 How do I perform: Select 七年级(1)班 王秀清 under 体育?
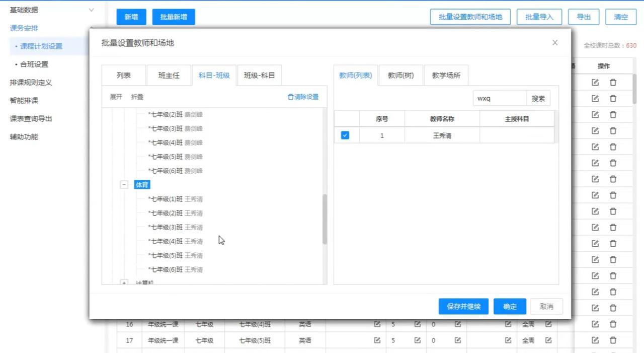(x=175, y=199)
